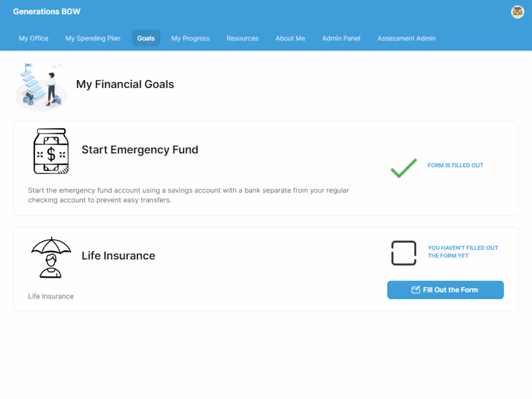This screenshot has height=399, width=532.
Task: Go to the My Progress tab
Action: point(191,38)
